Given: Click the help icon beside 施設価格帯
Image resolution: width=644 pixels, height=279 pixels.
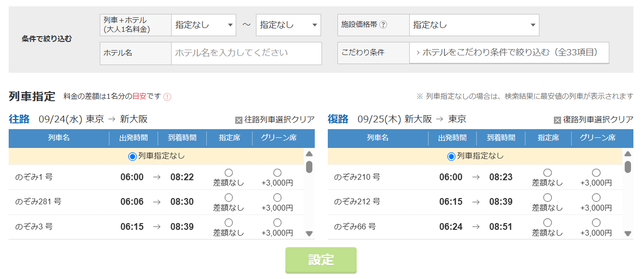Looking at the screenshot, I should (383, 25).
